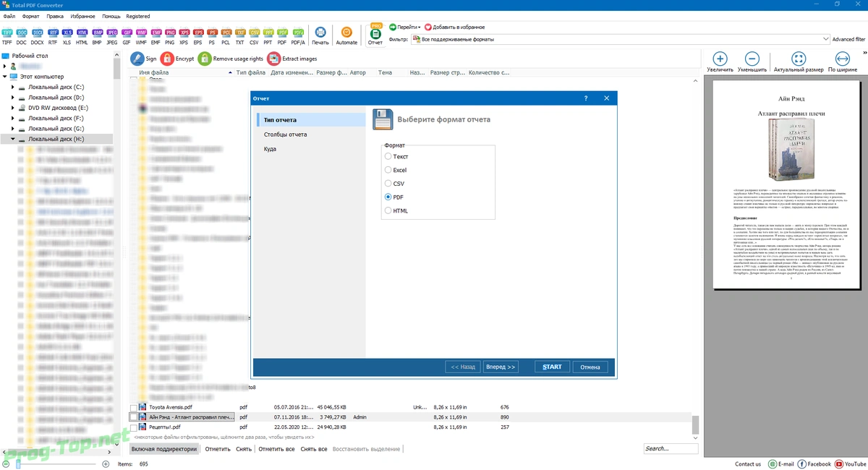This screenshot has width=868, height=470.
Task: Open the Encrypt tool
Action: coord(178,59)
